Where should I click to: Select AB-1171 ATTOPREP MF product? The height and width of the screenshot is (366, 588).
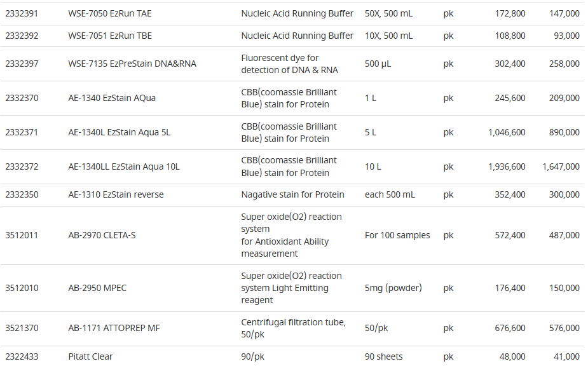coord(114,328)
